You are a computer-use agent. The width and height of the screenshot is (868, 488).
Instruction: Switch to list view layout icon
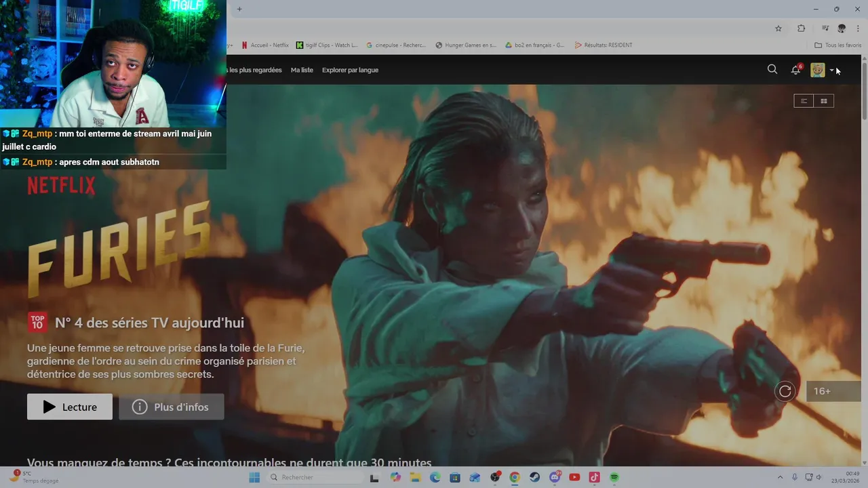pyautogui.click(x=804, y=101)
